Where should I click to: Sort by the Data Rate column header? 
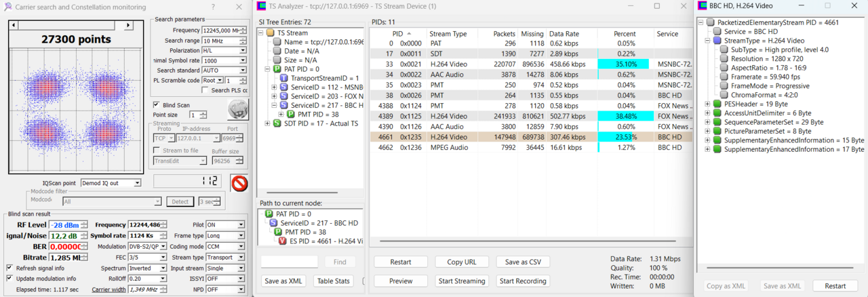564,33
